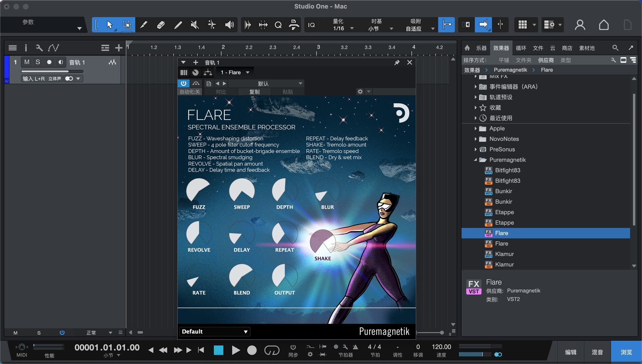Toggle global power button in track footer
This screenshot has width=642, height=364.
tap(62, 333)
